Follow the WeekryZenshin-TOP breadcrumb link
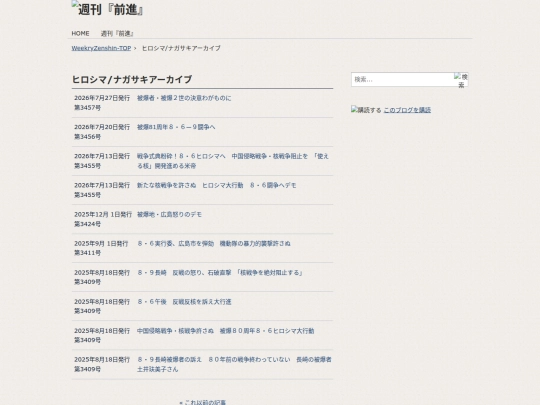Image resolution: width=540 pixels, height=405 pixels. tap(101, 48)
